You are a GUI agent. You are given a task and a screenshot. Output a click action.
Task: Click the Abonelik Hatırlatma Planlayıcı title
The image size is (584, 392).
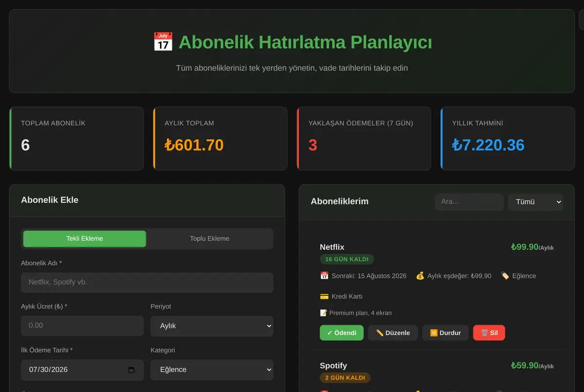pyautogui.click(x=305, y=42)
